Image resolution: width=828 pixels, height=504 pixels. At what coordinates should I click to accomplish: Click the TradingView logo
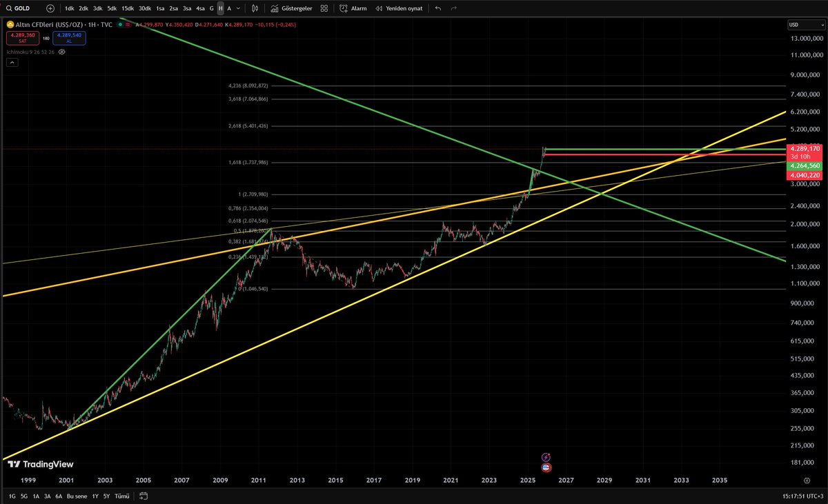(x=41, y=464)
